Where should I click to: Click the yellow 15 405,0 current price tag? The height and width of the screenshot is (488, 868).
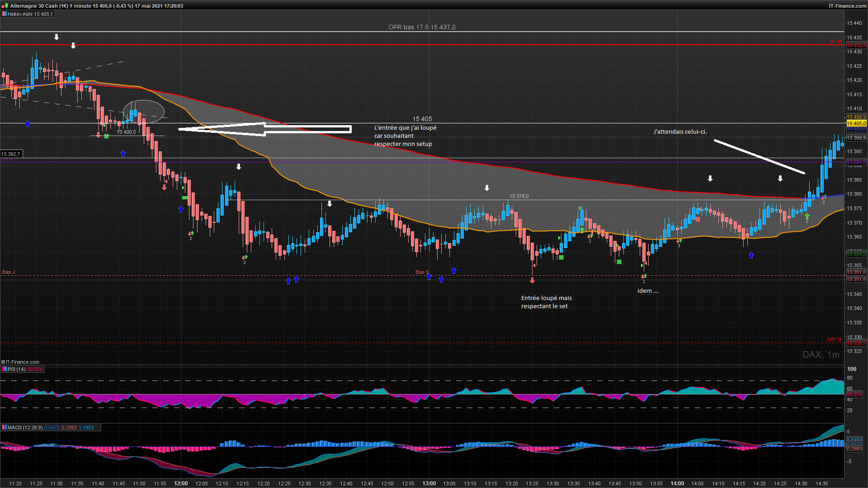[x=856, y=123]
